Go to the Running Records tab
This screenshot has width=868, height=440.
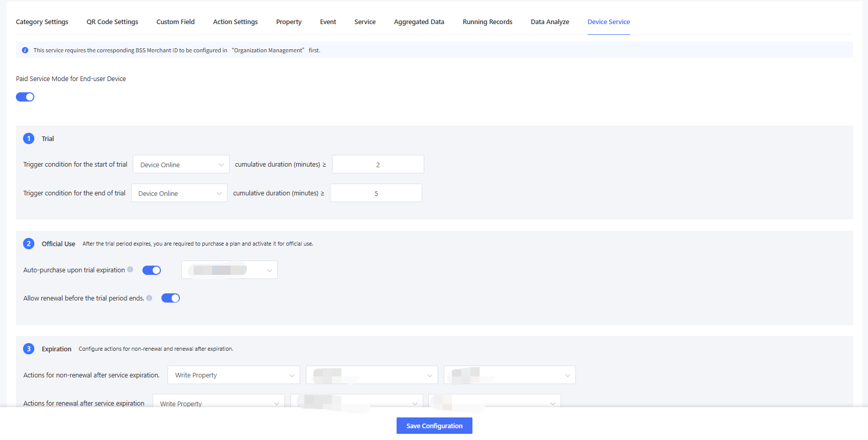tap(487, 22)
